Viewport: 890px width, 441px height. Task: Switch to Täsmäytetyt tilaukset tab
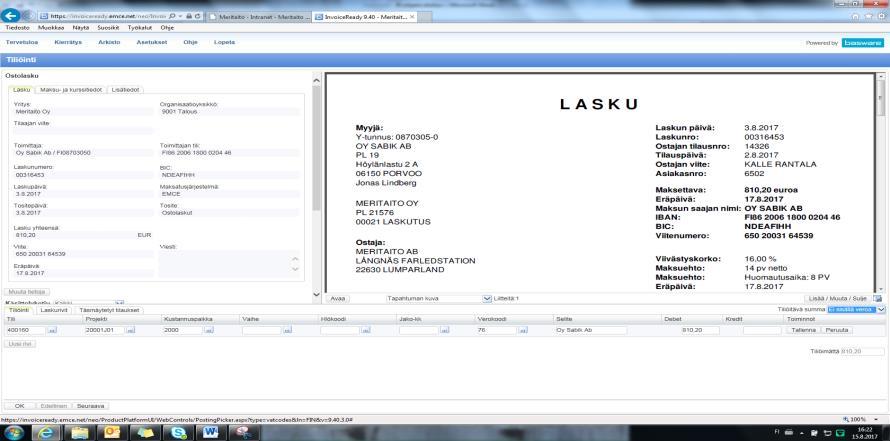click(x=109, y=310)
